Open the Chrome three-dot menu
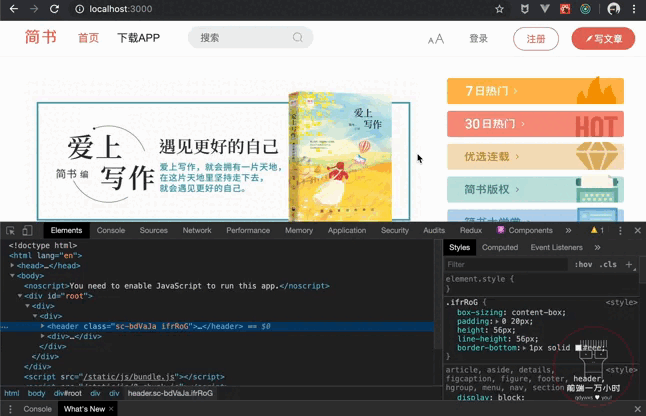This screenshot has height=416, width=646. pos(634,9)
